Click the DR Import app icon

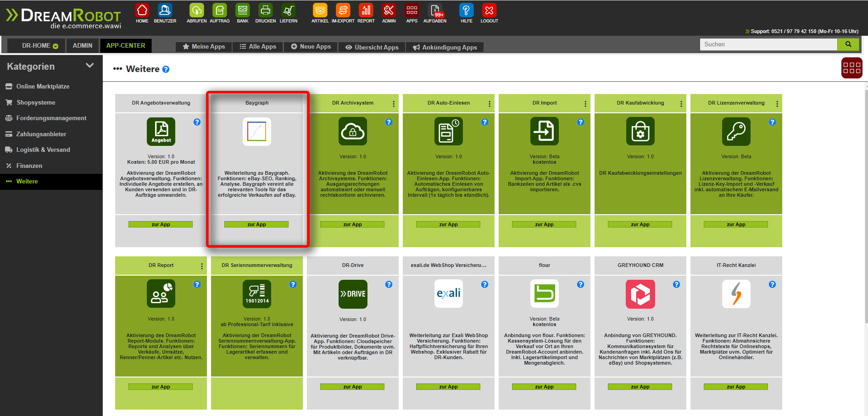tap(545, 132)
